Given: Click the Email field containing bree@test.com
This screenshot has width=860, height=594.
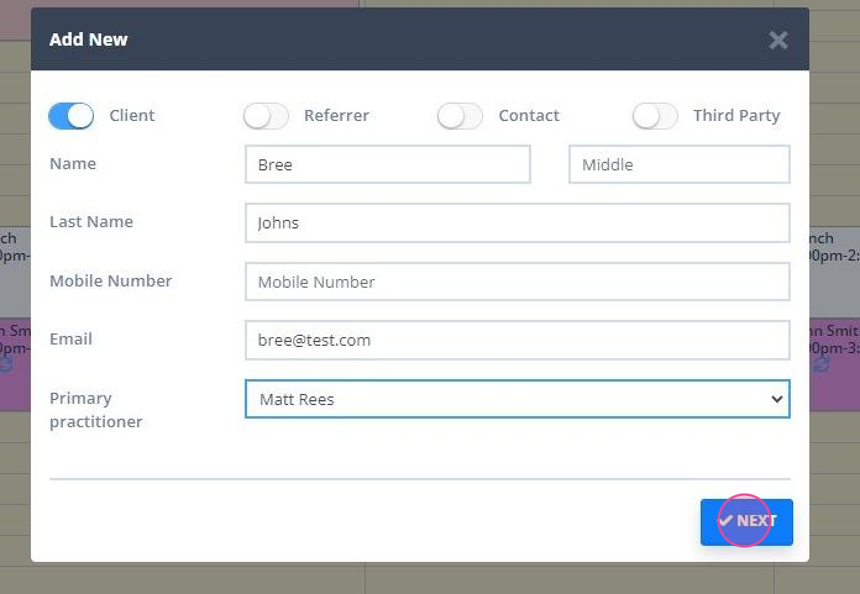Looking at the screenshot, I should coord(517,340).
